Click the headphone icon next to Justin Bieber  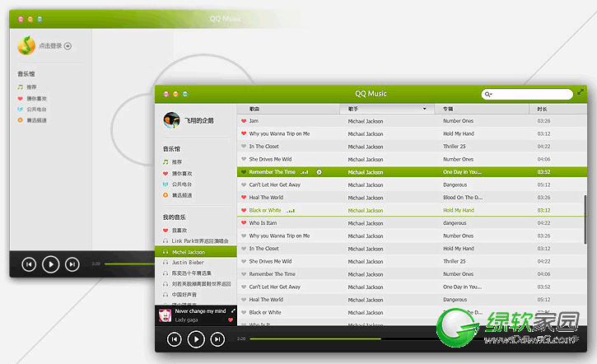(x=166, y=263)
